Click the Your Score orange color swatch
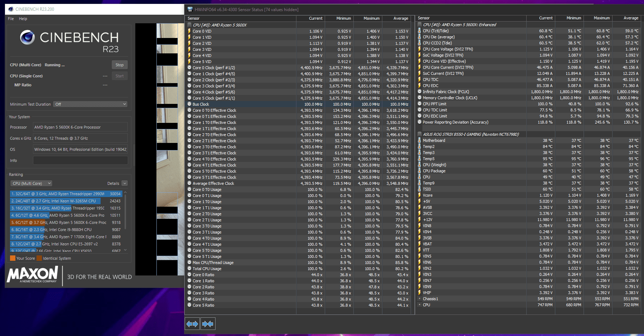This screenshot has height=336, width=644. pos(13,258)
